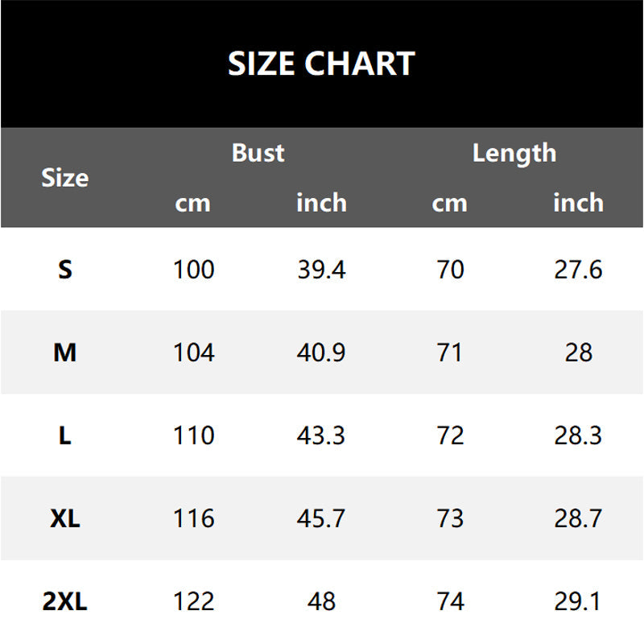This screenshot has width=644, height=644.
Task: Select the M size row label
Action: click(x=64, y=353)
